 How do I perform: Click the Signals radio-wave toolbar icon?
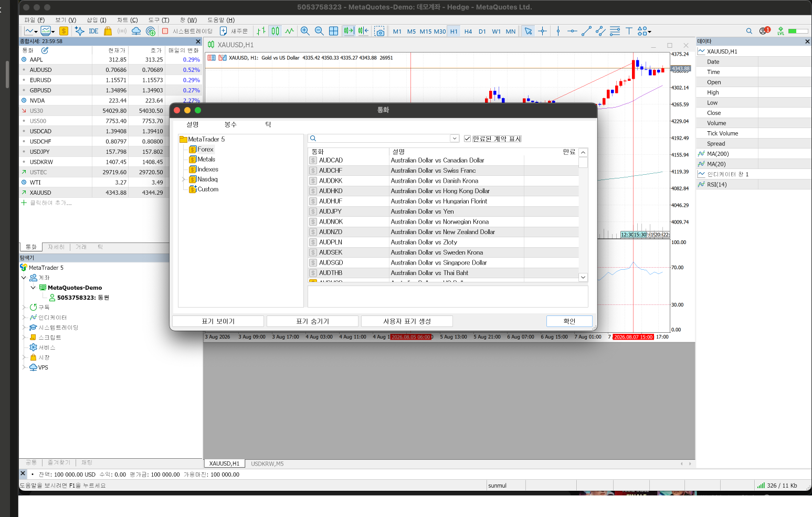122,31
